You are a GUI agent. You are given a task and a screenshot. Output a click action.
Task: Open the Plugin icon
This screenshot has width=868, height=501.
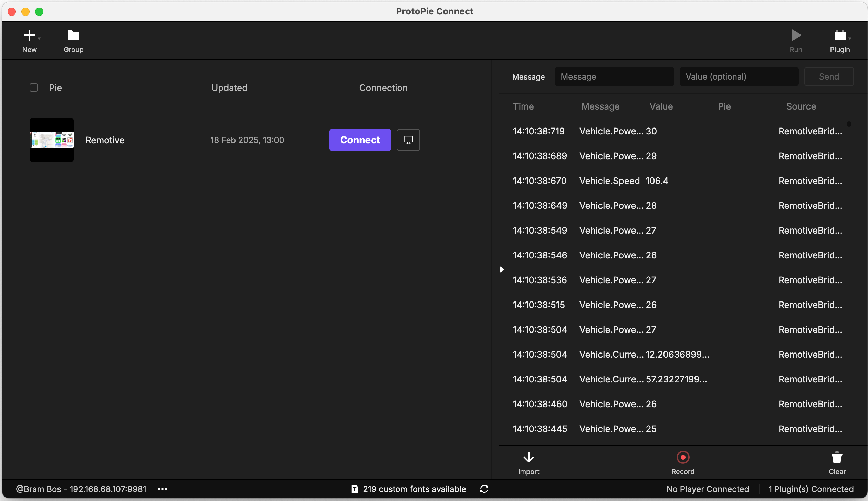click(x=839, y=35)
